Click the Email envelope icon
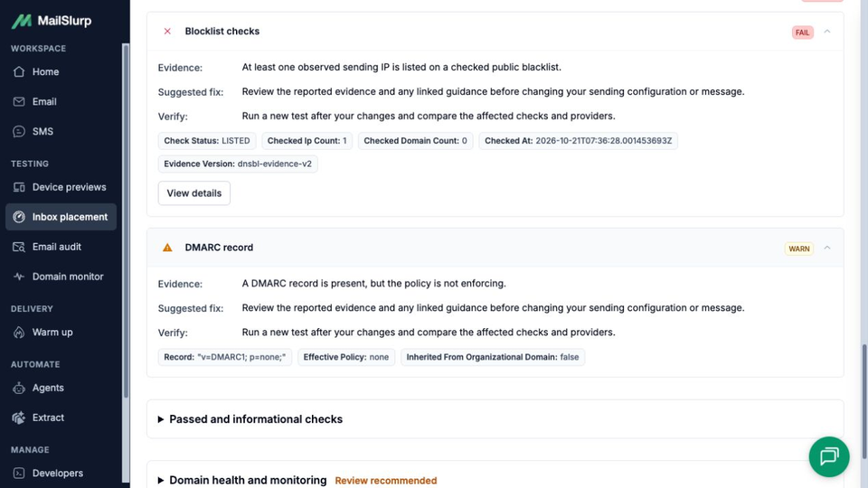Screen dimensions: 868x488 (19, 102)
